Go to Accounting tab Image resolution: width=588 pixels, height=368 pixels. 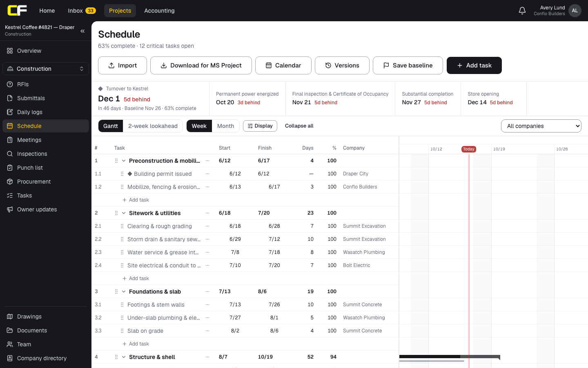pyautogui.click(x=159, y=11)
